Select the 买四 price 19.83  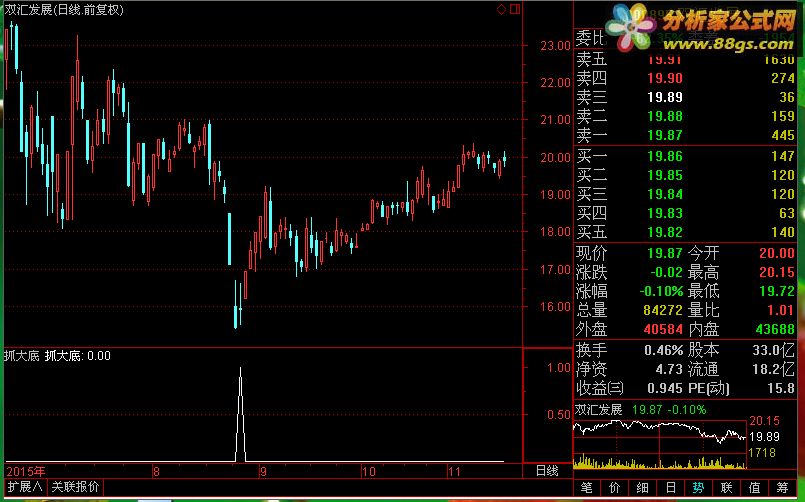[x=665, y=213]
